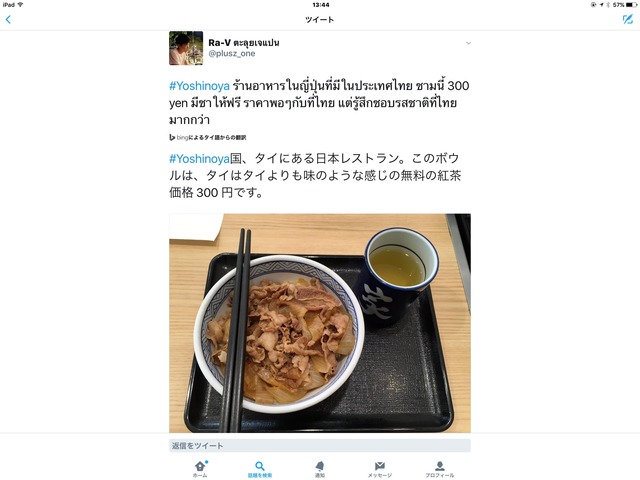Open the Ra-V display name profile

tap(244, 42)
